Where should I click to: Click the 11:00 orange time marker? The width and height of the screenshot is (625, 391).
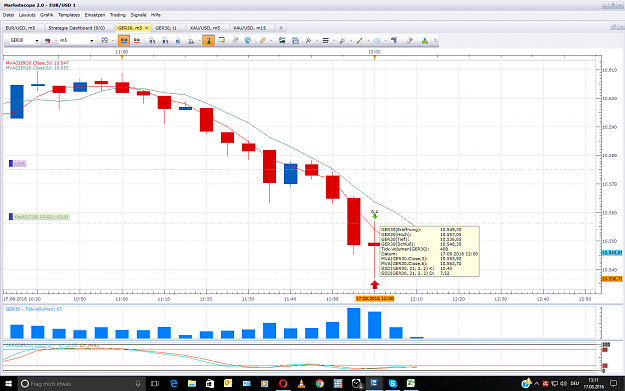pos(122,58)
